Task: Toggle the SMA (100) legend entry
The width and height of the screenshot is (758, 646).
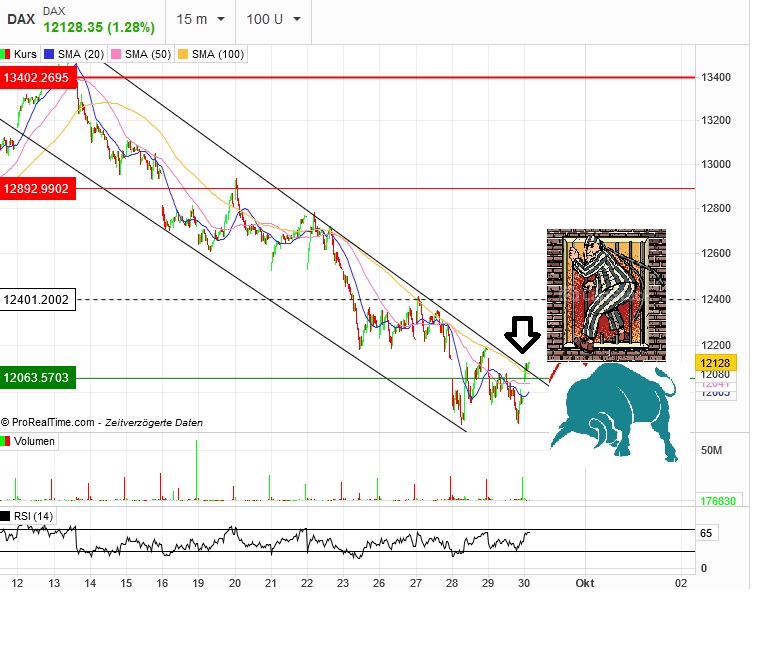Action: [211, 54]
